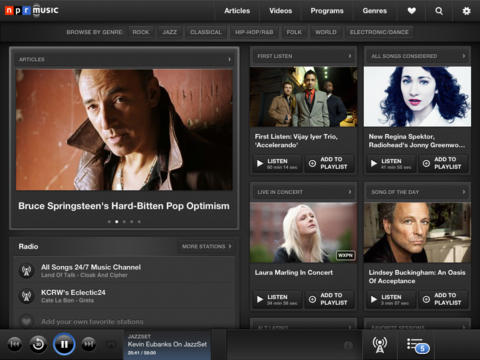The image size is (480, 360).
Task: Open the playlist icon with badge 5
Action: [x=418, y=346]
